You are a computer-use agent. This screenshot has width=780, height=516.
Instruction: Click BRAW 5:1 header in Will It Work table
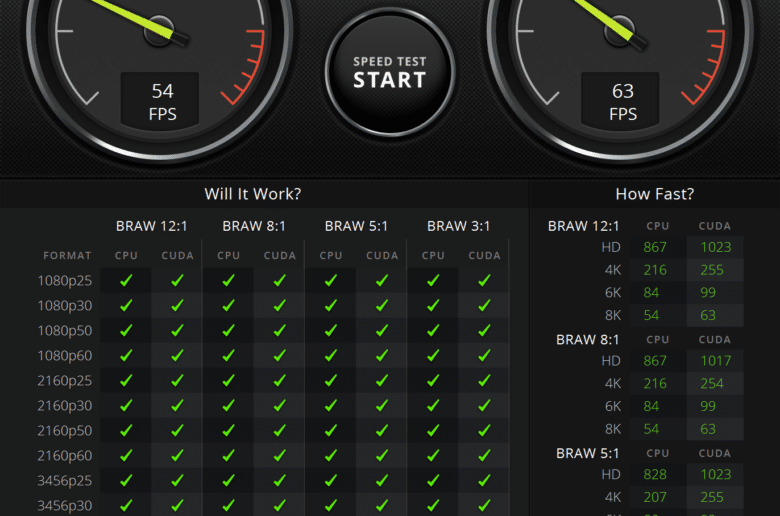[356, 226]
